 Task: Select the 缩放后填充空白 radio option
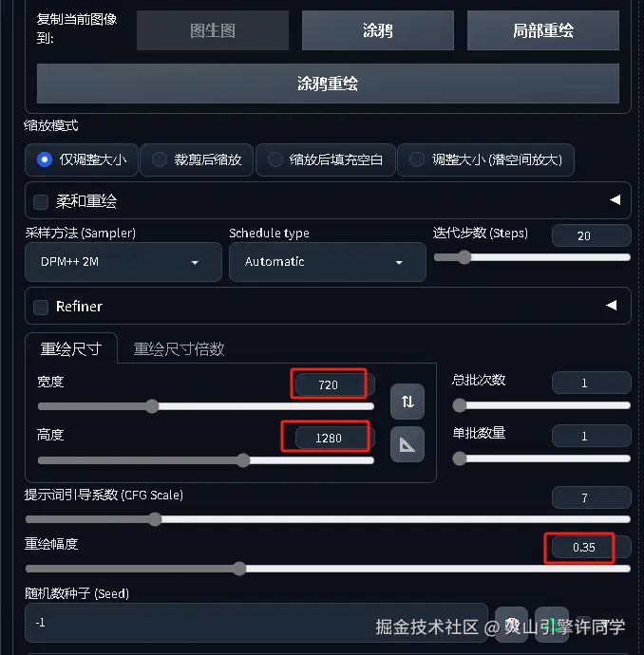click(326, 159)
